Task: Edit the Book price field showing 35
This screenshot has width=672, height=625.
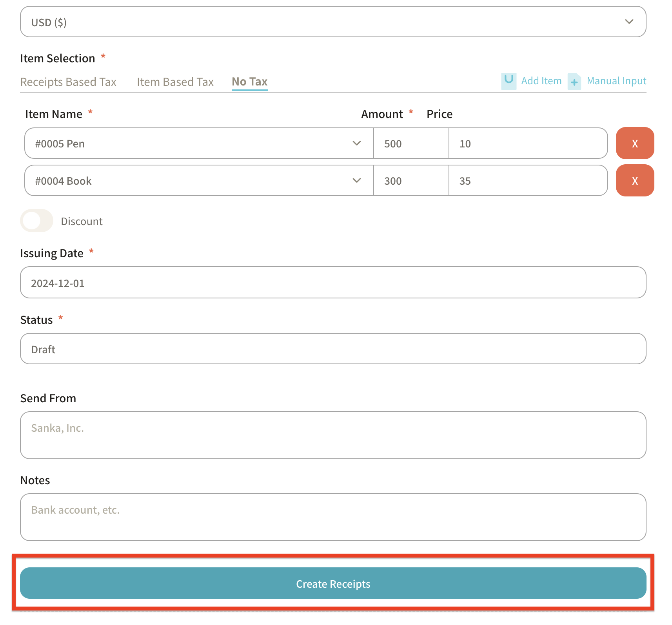Action: pyautogui.click(x=528, y=181)
